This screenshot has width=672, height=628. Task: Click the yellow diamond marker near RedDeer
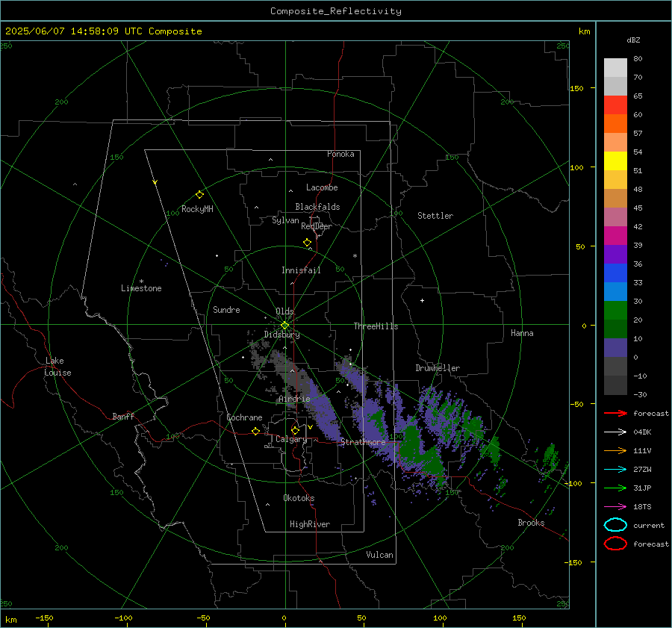[307, 243]
